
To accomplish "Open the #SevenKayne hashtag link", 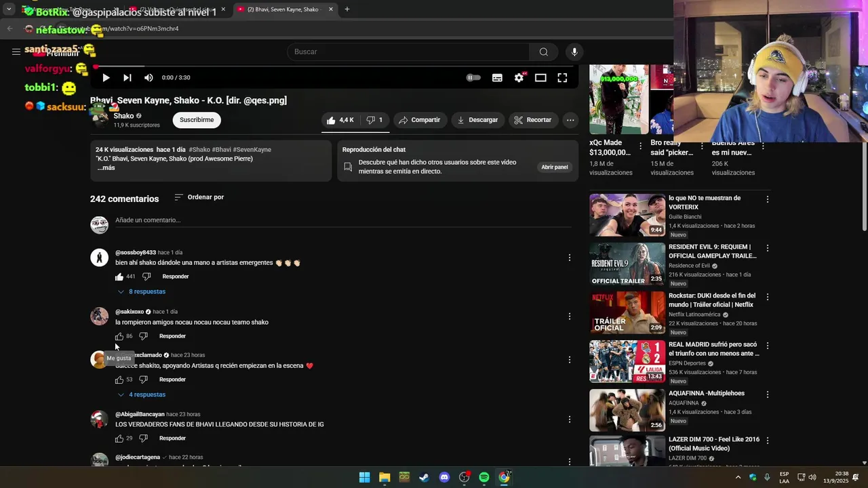I will [252, 150].
